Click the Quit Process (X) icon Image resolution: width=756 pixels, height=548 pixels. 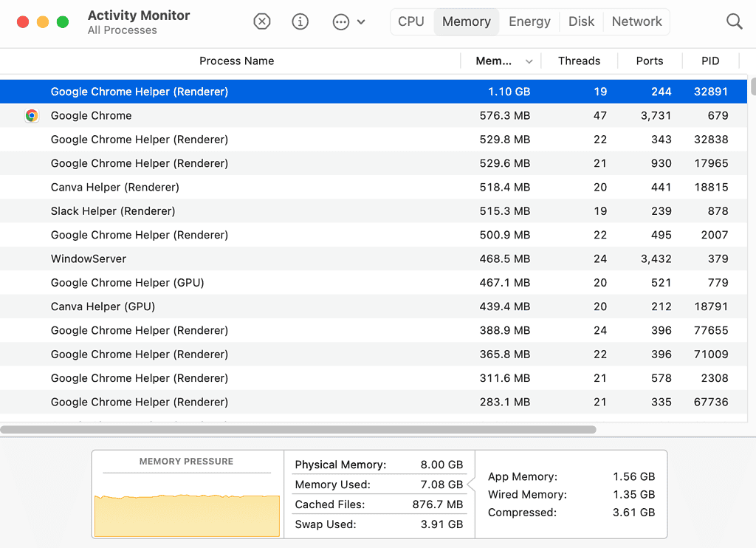pos(262,21)
